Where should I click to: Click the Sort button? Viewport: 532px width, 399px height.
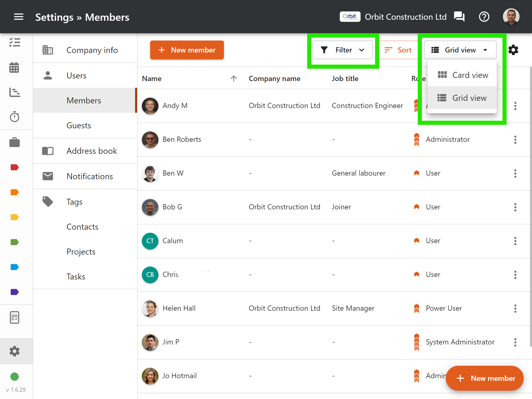coord(398,50)
